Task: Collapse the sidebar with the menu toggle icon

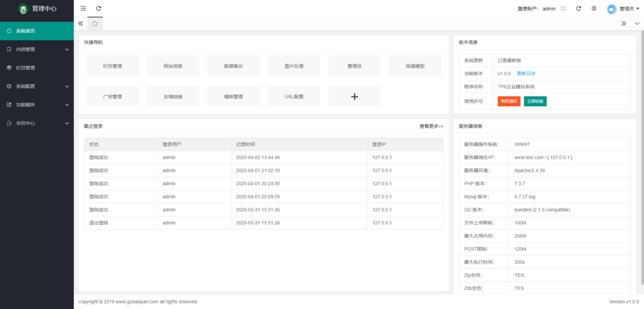Action: pos(83,9)
